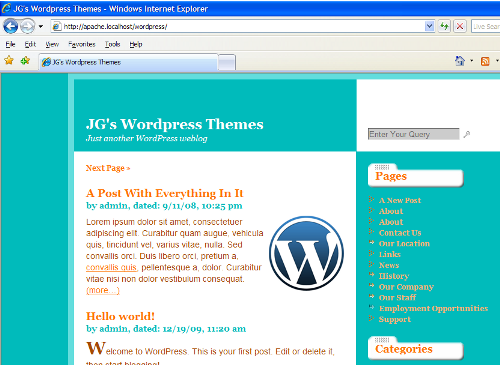This screenshot has width=500, height=365.
Task: Click the byline dated 12/19/09, 11:20 am
Action: click(166, 329)
